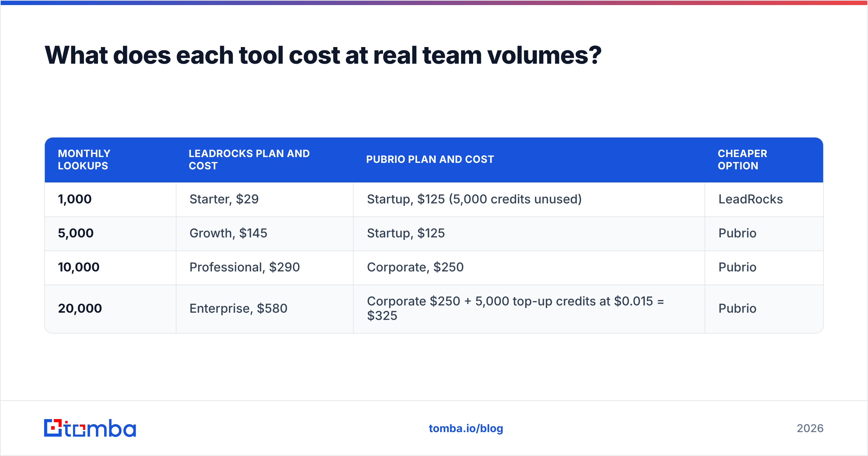Click the heading 'What does each tool cost at real team volumes?'
Screen dimensions: 868x456
[x=323, y=55]
